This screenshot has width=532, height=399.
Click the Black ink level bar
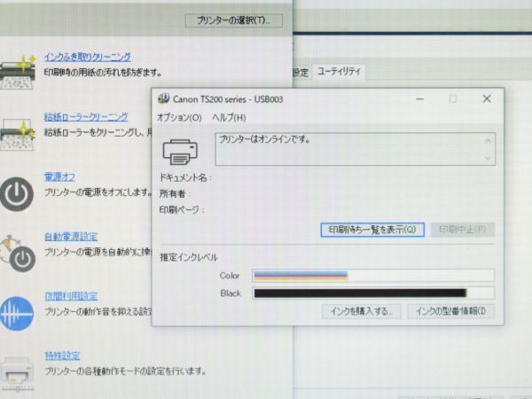pos(373,293)
